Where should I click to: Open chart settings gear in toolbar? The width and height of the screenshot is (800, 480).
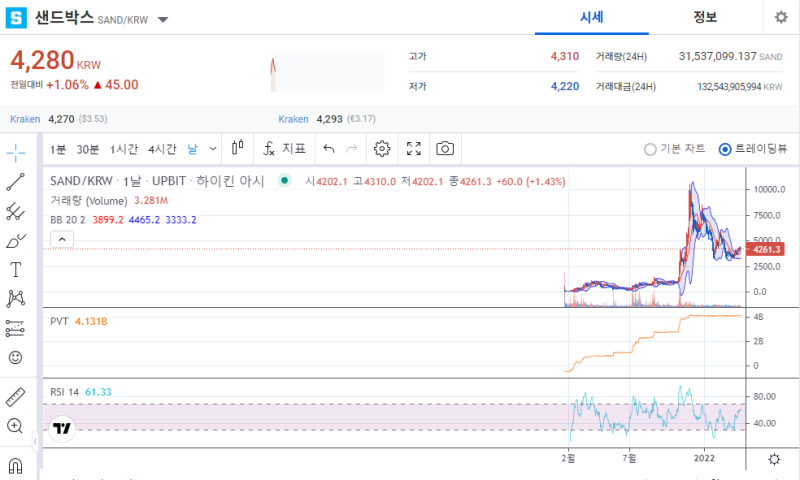coord(382,148)
